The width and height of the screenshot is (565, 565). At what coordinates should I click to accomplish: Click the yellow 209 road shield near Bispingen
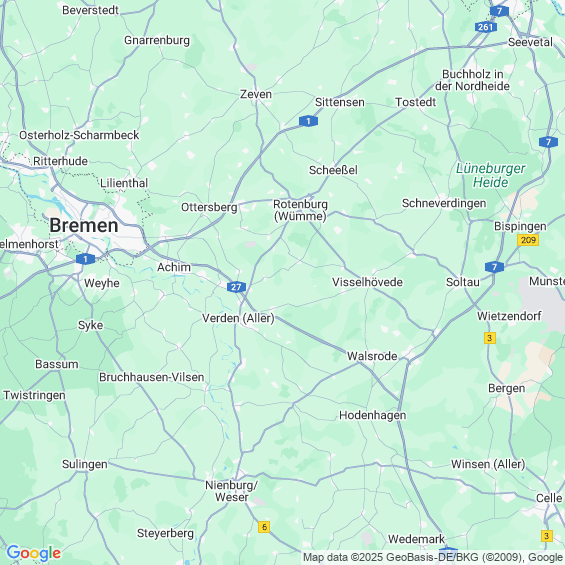click(528, 240)
